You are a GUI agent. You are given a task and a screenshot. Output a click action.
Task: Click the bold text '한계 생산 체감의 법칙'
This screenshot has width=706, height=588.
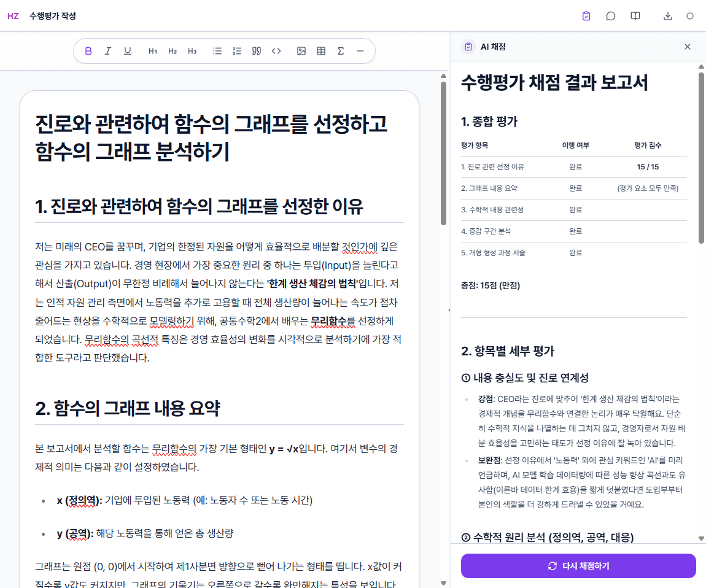(312, 284)
